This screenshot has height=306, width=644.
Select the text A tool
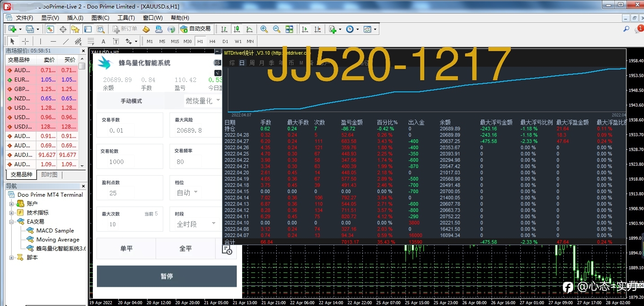[103, 41]
